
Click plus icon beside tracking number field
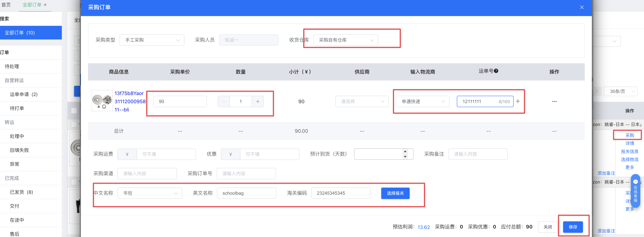[x=518, y=101]
